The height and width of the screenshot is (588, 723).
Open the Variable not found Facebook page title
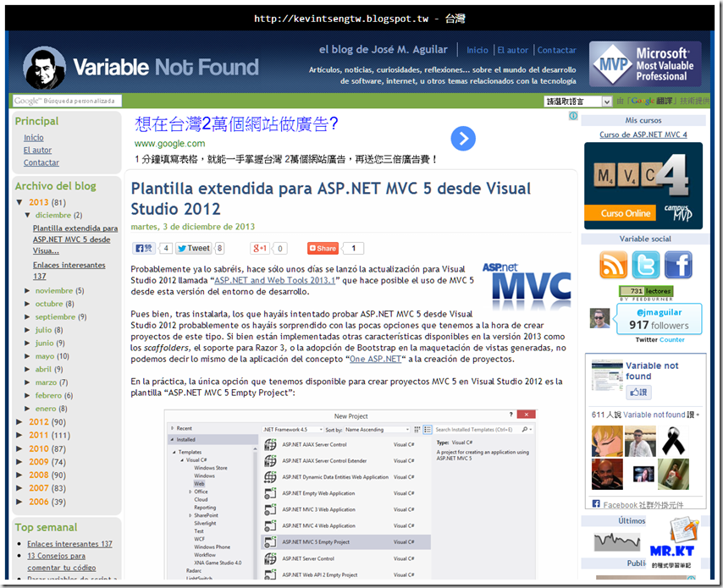click(652, 371)
